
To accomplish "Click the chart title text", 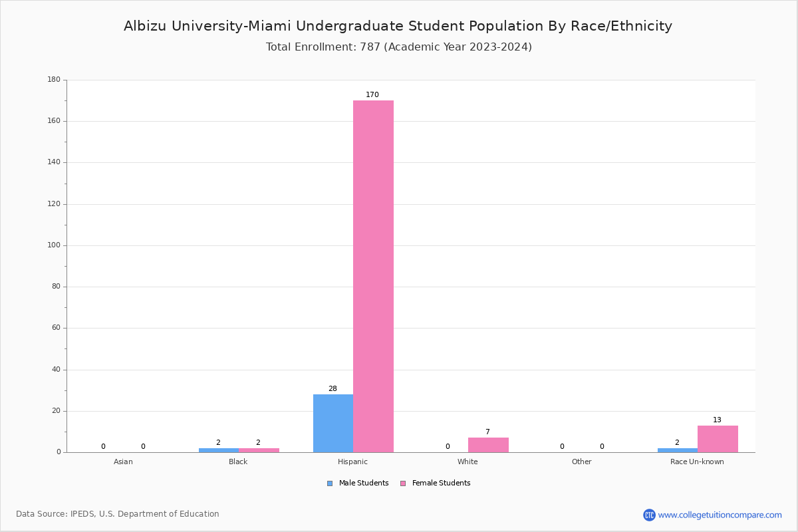I will click(398, 26).
